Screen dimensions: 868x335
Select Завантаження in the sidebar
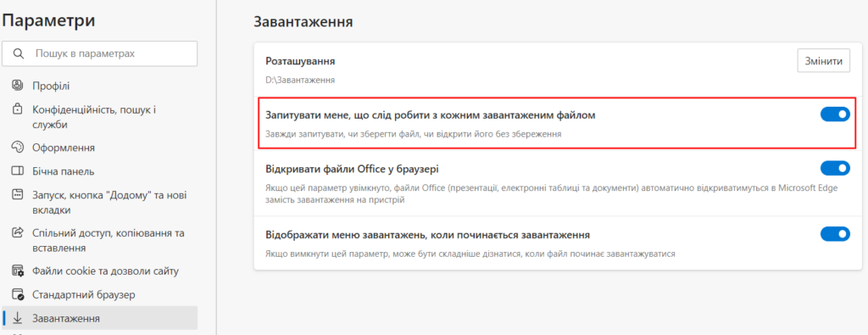click(x=100, y=318)
